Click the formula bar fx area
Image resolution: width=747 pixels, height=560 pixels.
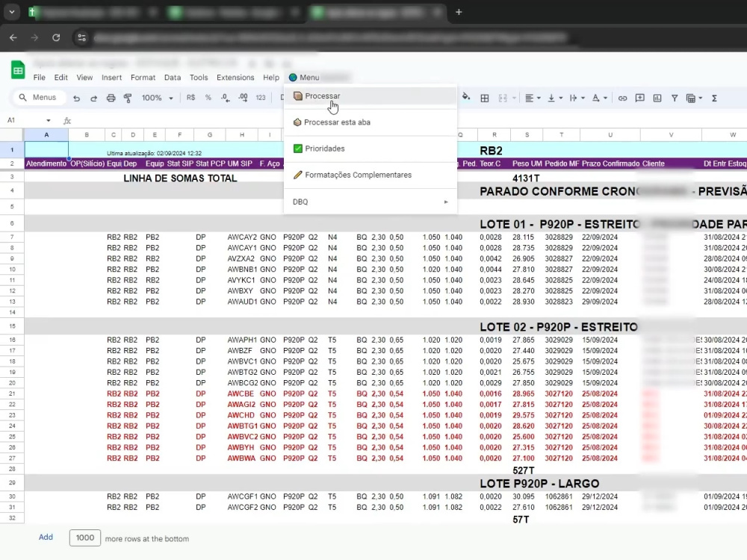tap(67, 121)
